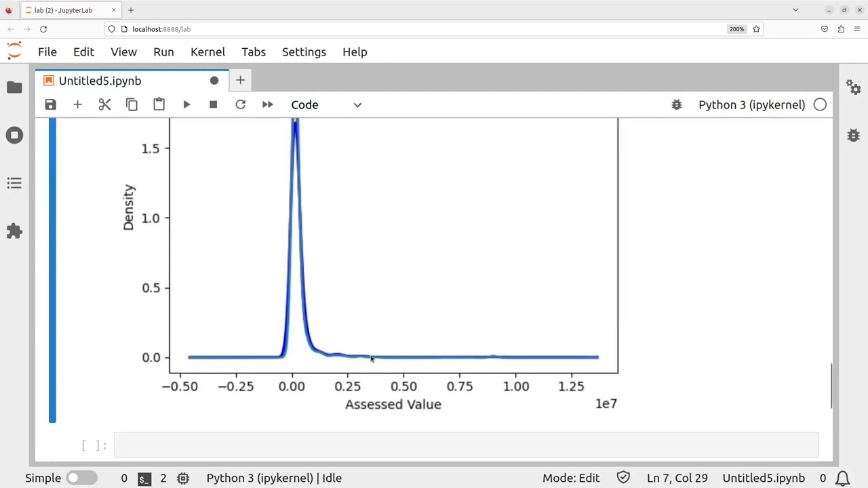Click the notebook vertical scrollbar thumb
The height and width of the screenshot is (488, 868).
(831, 385)
